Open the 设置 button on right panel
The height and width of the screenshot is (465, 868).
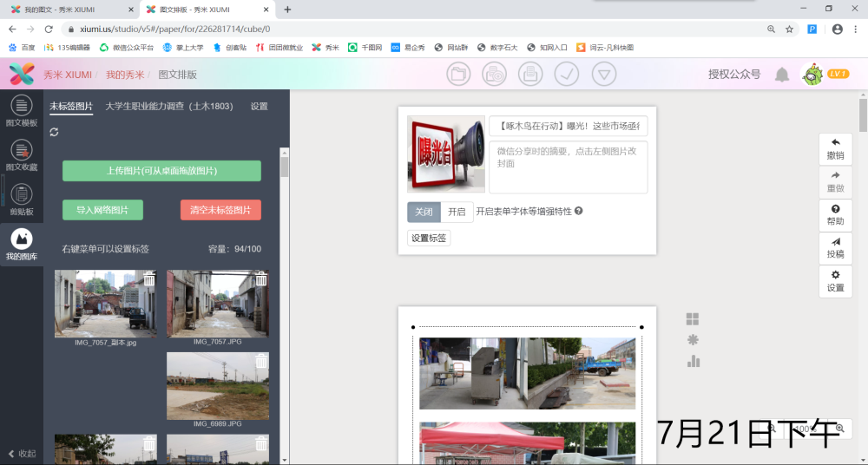click(835, 282)
